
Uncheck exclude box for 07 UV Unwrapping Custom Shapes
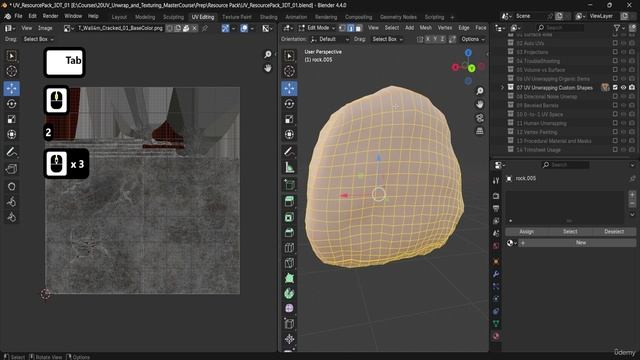tap(615, 87)
